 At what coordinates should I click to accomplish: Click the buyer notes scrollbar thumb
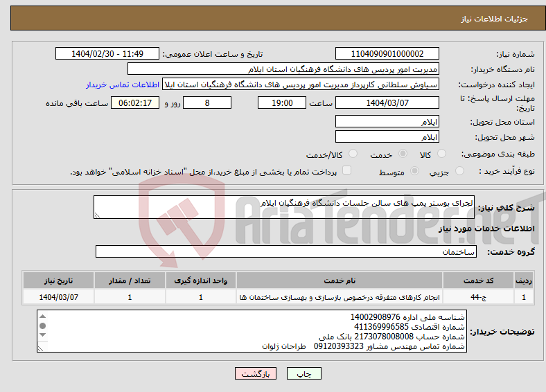tap(42, 326)
